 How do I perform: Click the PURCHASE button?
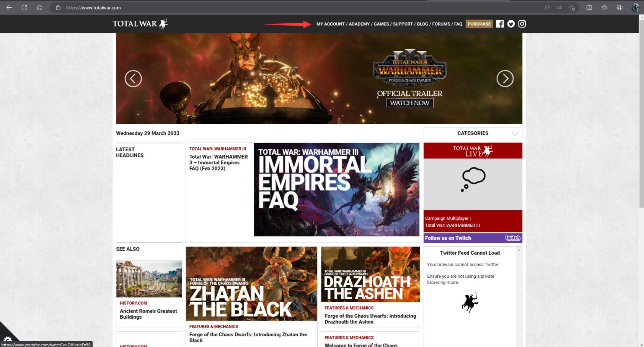(479, 24)
